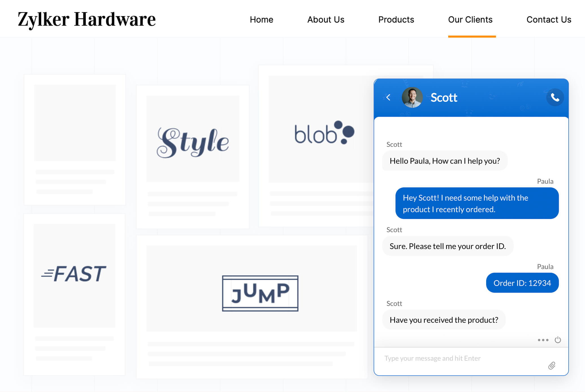This screenshot has width=585, height=392.
Task: Click the FAST logo client thumbnail
Action: (73, 274)
